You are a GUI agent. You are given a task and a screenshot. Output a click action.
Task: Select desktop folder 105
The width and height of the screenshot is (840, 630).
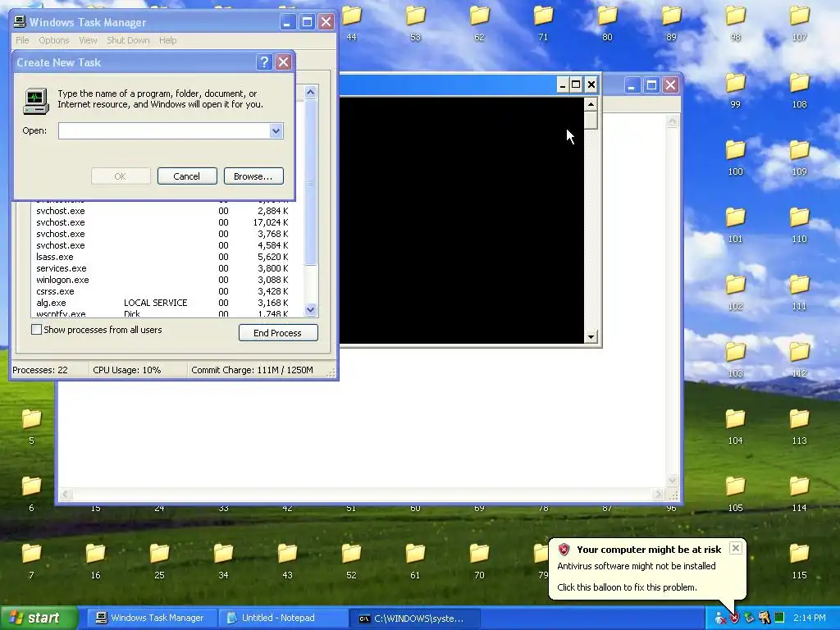pyautogui.click(x=736, y=495)
